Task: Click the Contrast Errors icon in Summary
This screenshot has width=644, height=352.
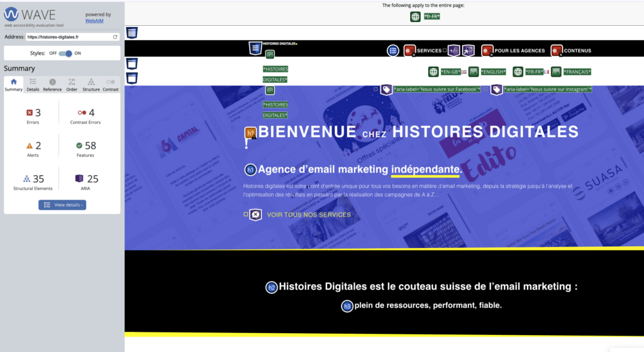Action: (x=82, y=113)
